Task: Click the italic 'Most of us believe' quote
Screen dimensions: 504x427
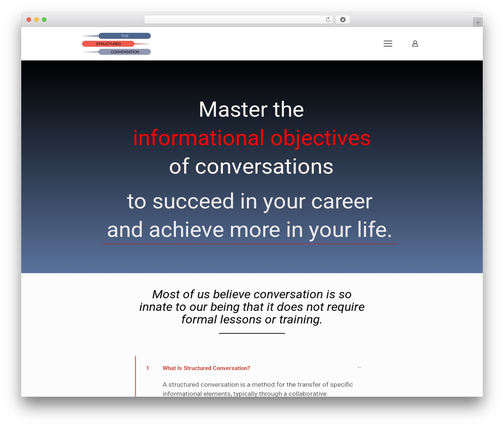Action: point(252,307)
